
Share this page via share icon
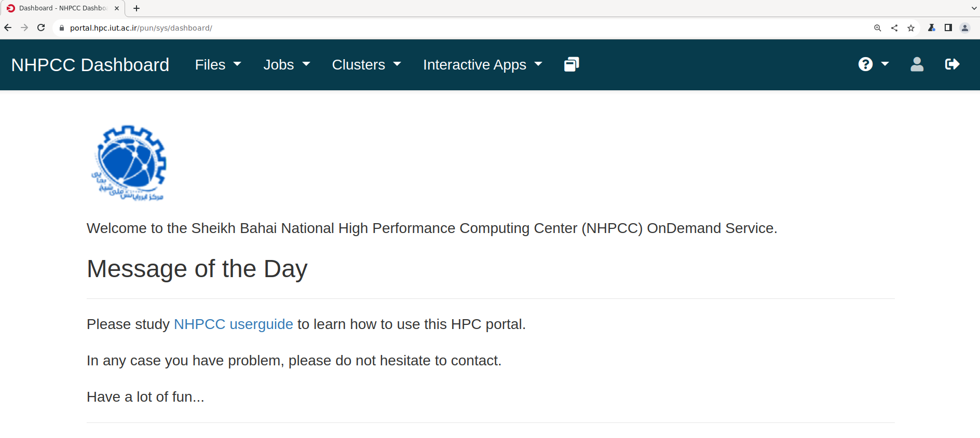point(894,28)
